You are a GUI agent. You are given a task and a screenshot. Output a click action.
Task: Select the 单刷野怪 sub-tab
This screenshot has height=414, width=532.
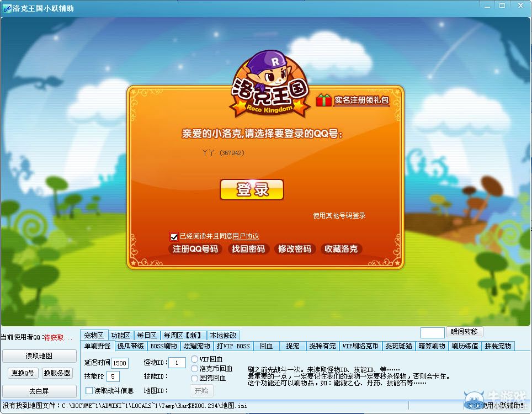point(97,346)
